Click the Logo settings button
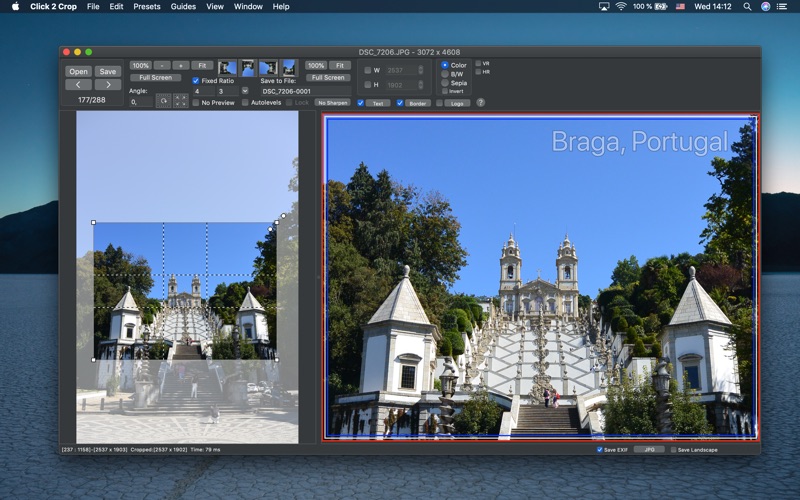Image resolution: width=800 pixels, height=500 pixels. (x=457, y=103)
